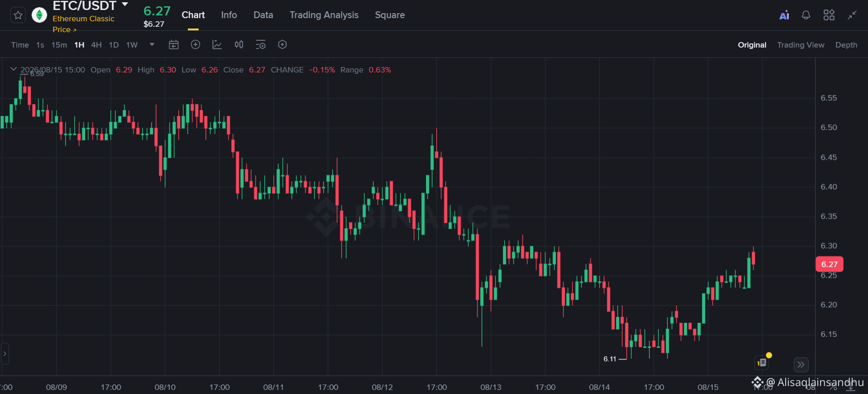Select the 1D interval
868x394 pixels.
click(114, 45)
